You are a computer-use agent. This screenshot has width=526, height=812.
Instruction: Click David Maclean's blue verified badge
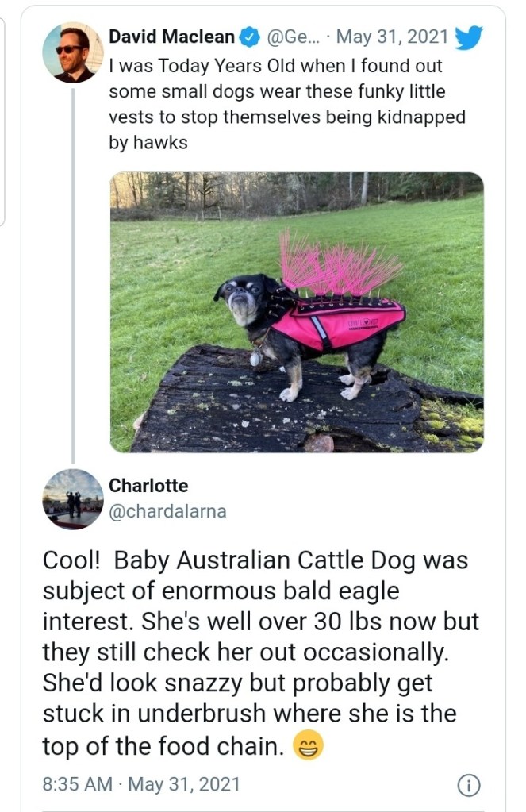[251, 37]
